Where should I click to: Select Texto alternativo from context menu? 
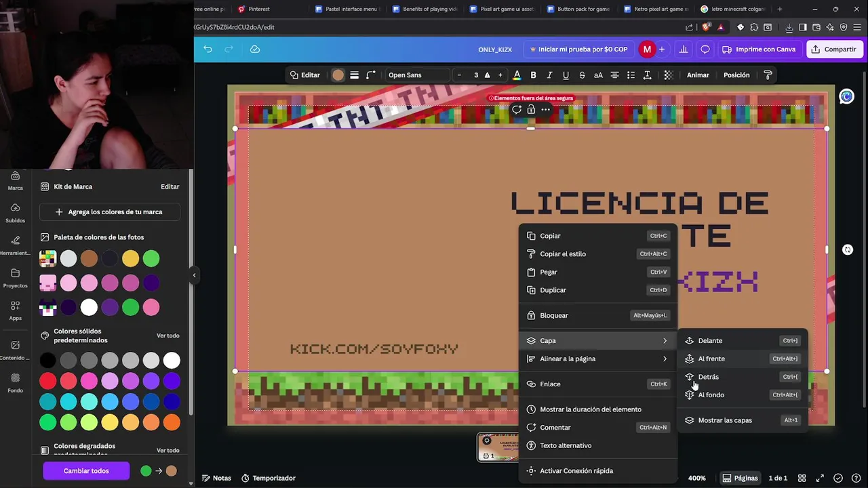[x=598, y=445]
